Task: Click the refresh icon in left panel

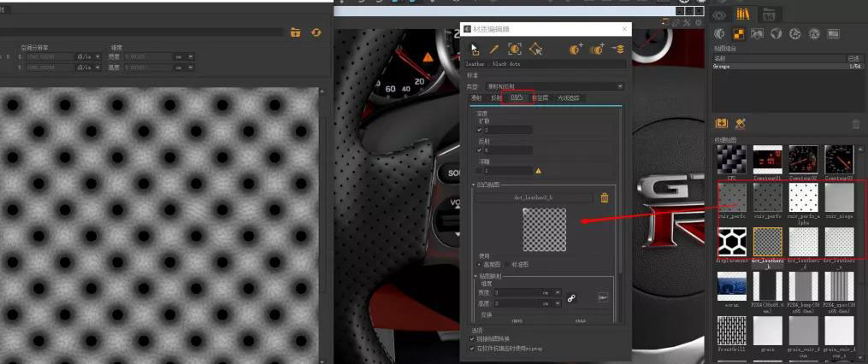Action: [316, 32]
